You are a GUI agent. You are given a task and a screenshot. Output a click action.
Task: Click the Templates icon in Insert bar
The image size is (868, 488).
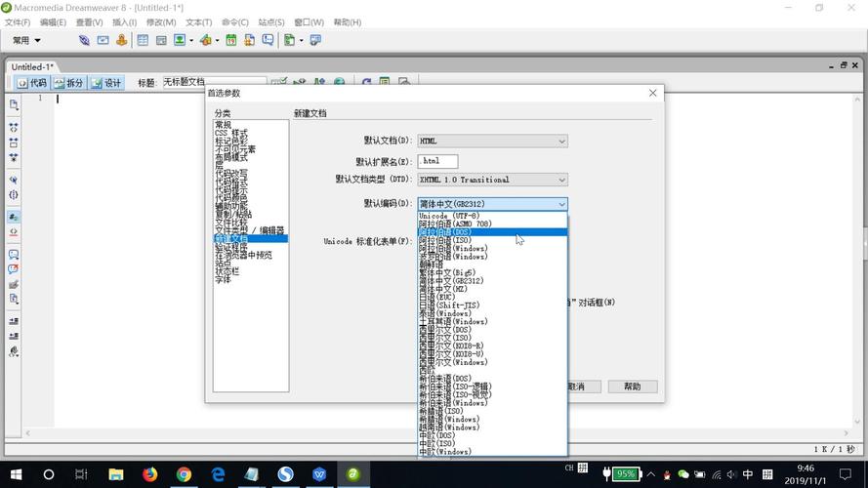coord(289,40)
